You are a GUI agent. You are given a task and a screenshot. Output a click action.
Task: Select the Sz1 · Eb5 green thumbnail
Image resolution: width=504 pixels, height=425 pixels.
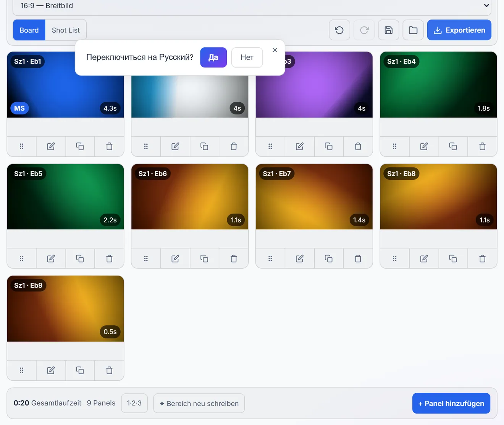click(x=65, y=197)
